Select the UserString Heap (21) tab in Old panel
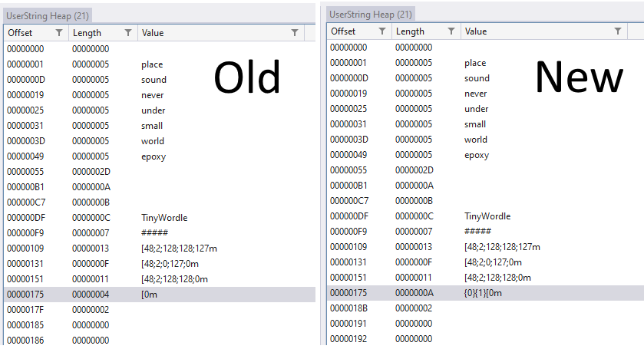 click(x=48, y=15)
